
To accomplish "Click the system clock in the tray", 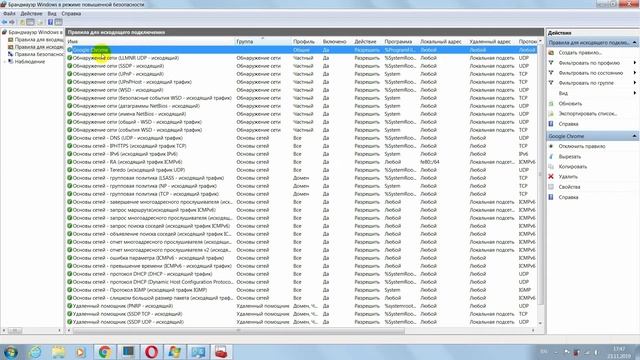I will click(619, 352).
